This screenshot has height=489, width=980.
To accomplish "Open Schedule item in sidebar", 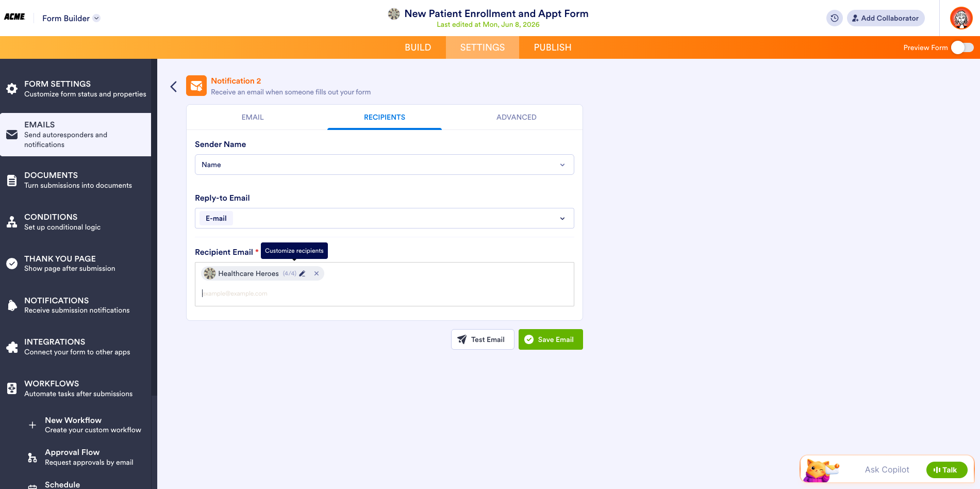I will point(62,484).
